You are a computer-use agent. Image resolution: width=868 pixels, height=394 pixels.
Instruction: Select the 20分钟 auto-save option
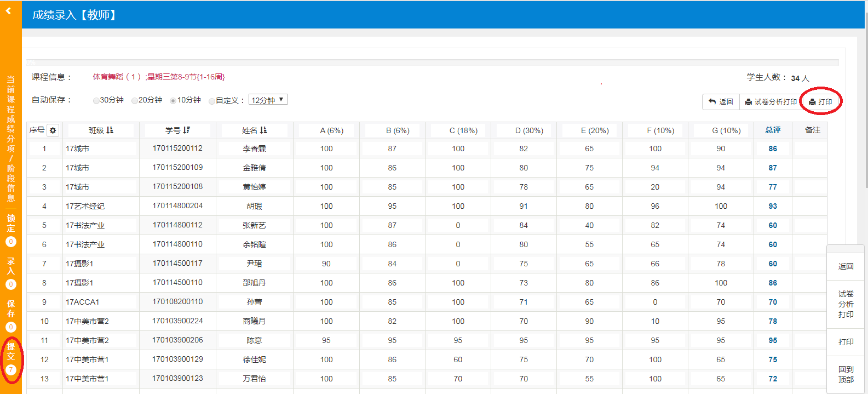(135, 101)
